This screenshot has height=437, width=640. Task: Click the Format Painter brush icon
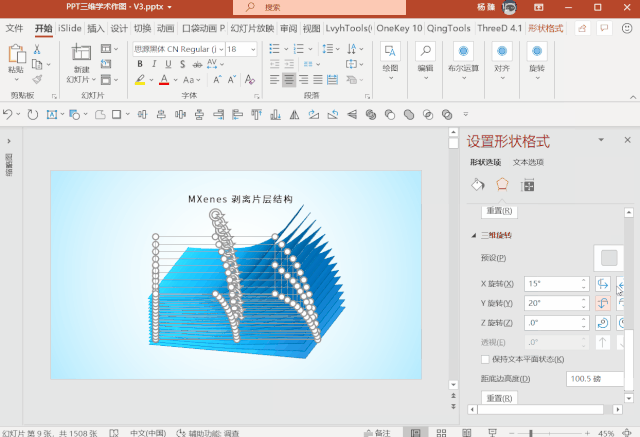click(37, 79)
